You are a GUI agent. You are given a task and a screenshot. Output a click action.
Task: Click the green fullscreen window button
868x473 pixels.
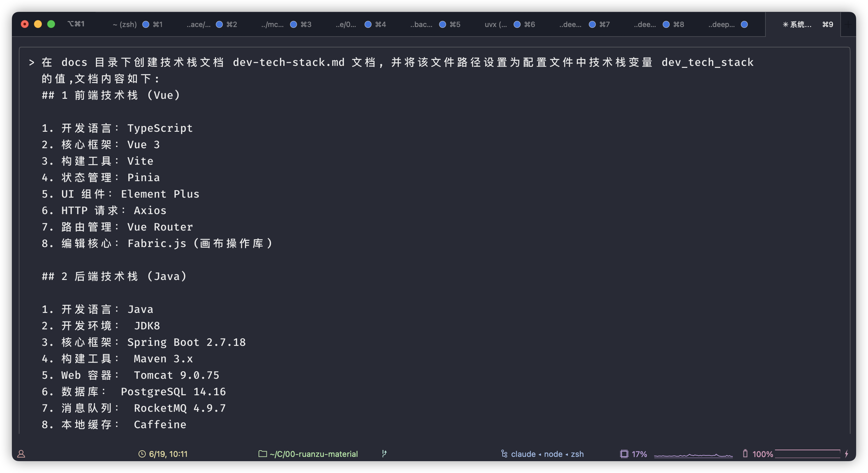point(51,24)
